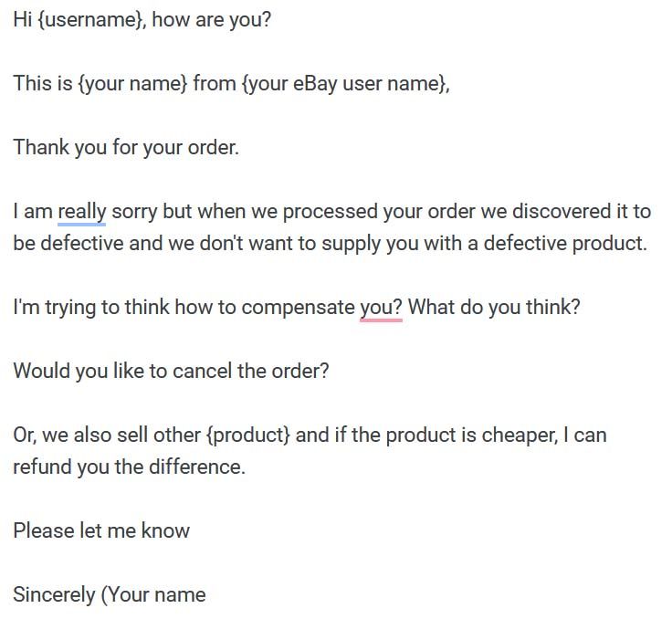The width and height of the screenshot is (672, 640).
Task: Click the {product} placeholder text
Action: point(247,435)
